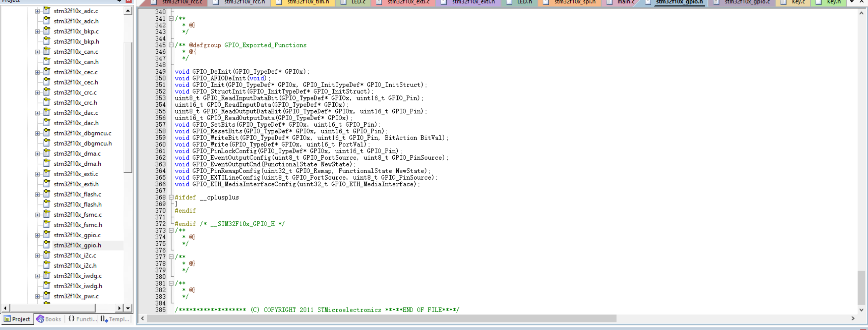Image resolution: width=868 pixels, height=330 pixels.
Task: Click the project tree scroll-left arrow
Action: (x=5, y=308)
